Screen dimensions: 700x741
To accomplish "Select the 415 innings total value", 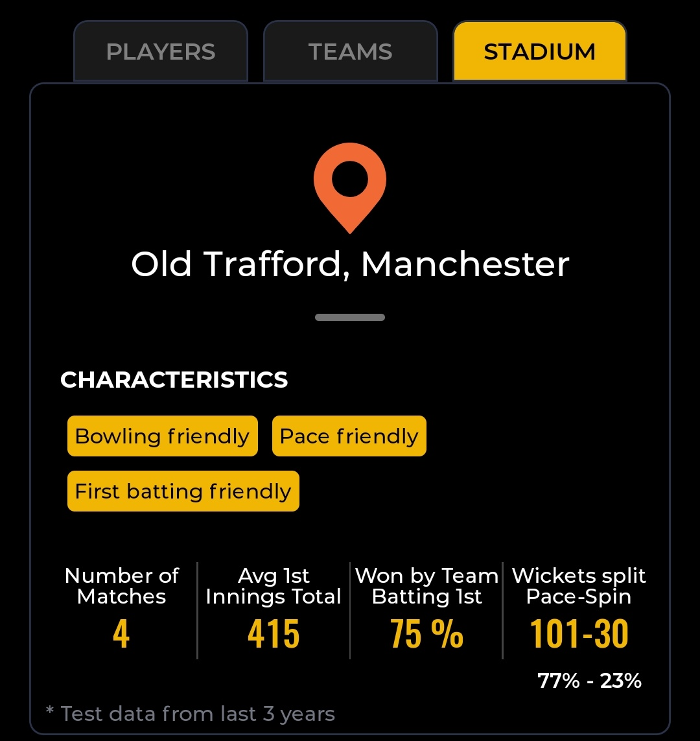I will [274, 634].
